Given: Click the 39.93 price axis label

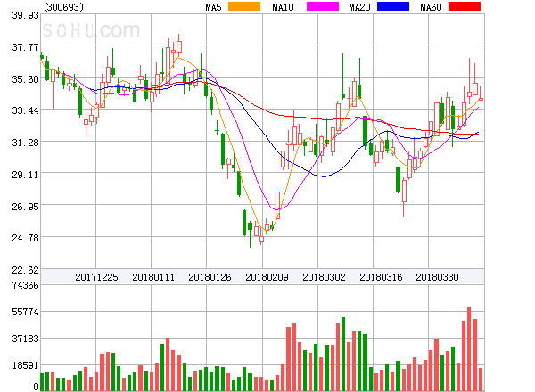Looking at the screenshot, I should click(25, 15).
